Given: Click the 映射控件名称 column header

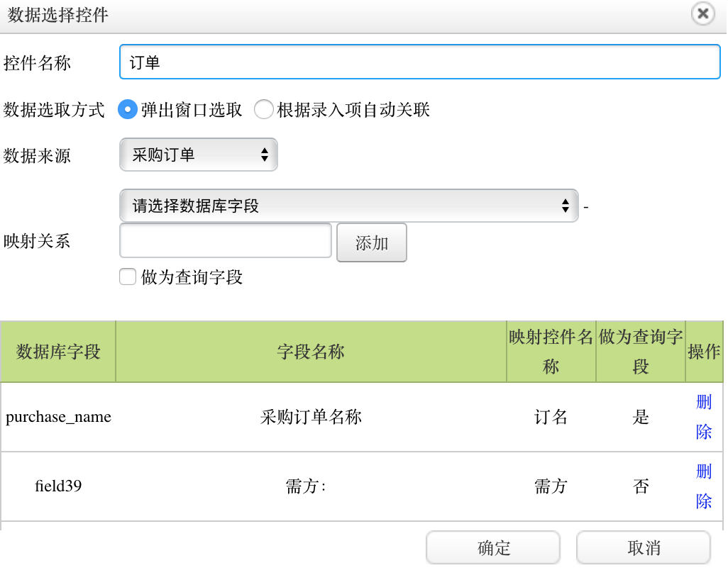Looking at the screenshot, I should point(551,352).
